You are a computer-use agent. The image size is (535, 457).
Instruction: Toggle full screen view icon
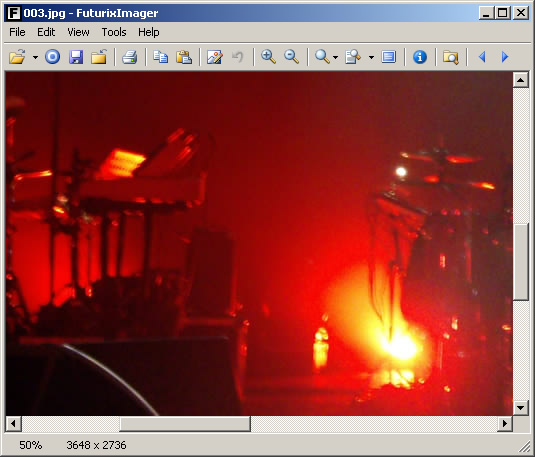point(389,57)
